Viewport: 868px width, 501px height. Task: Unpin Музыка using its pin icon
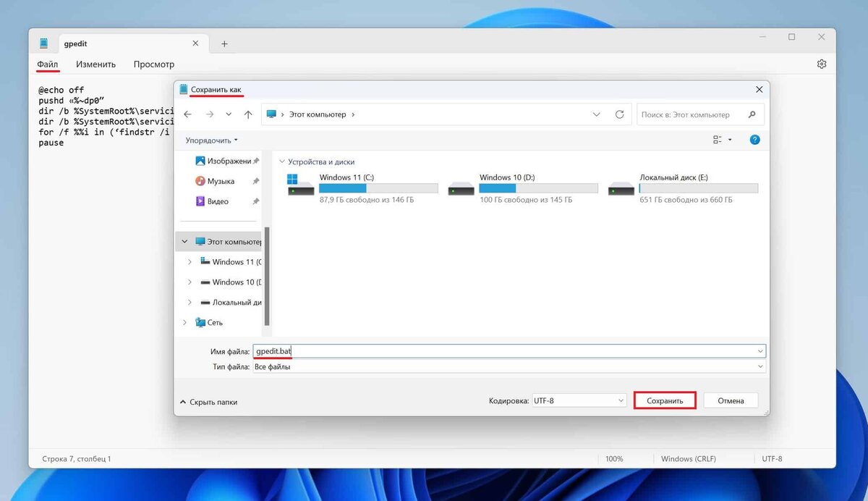coord(255,181)
